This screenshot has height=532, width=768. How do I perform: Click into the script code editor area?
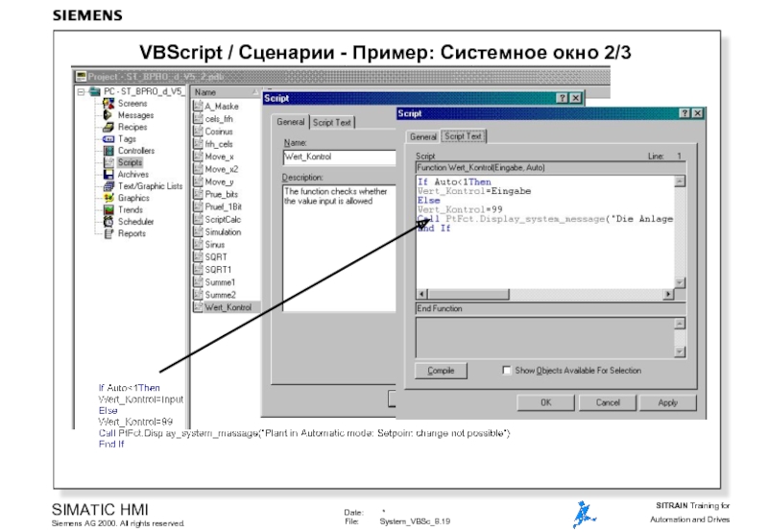[x=544, y=231]
